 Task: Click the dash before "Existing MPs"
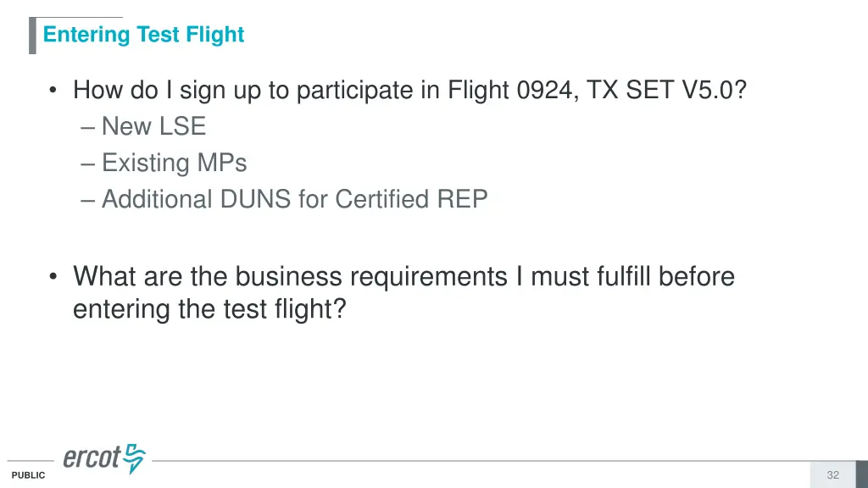click(89, 164)
